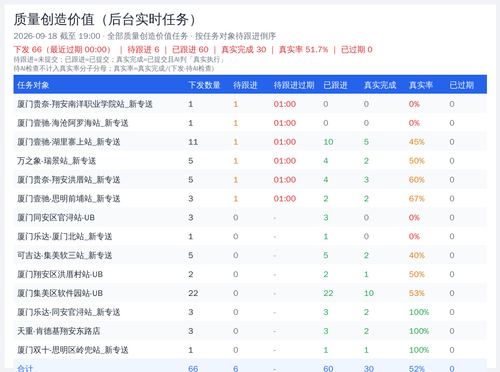Click the 真实完成 table column header
Viewport: 500px width, 372px height.
point(380,85)
